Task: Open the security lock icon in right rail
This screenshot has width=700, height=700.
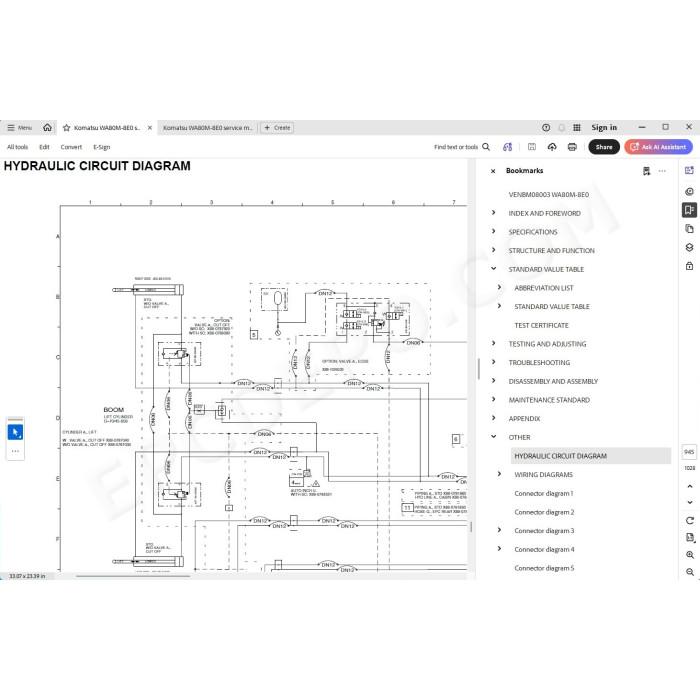Action: [689, 266]
